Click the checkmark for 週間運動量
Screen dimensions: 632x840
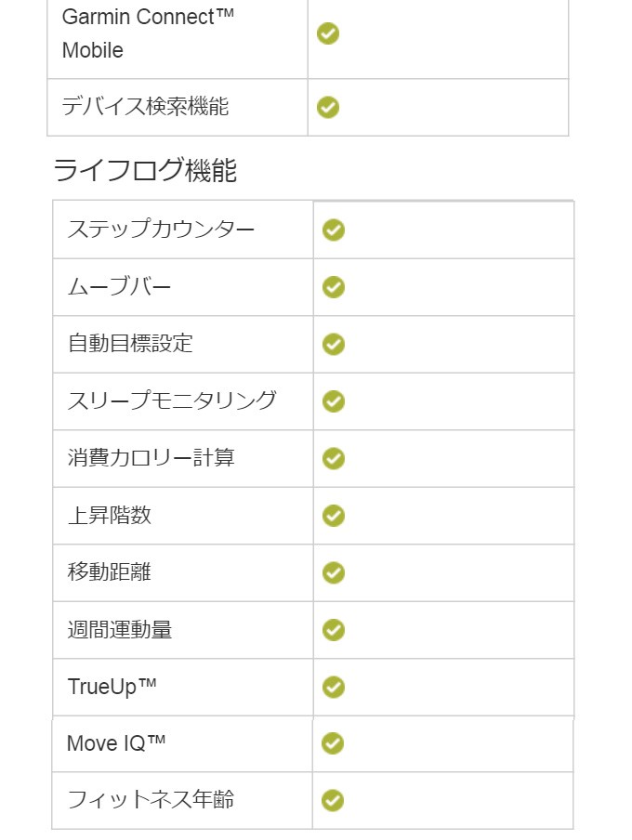[334, 630]
